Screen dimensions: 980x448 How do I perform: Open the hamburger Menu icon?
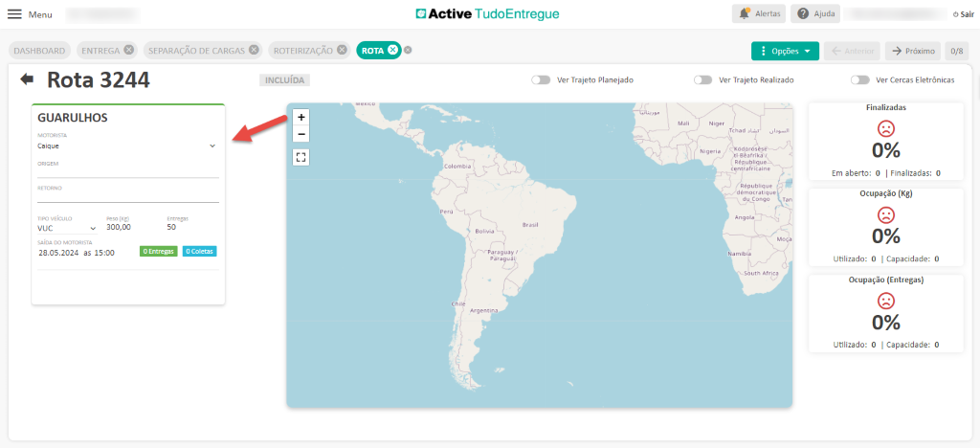pyautogui.click(x=13, y=13)
